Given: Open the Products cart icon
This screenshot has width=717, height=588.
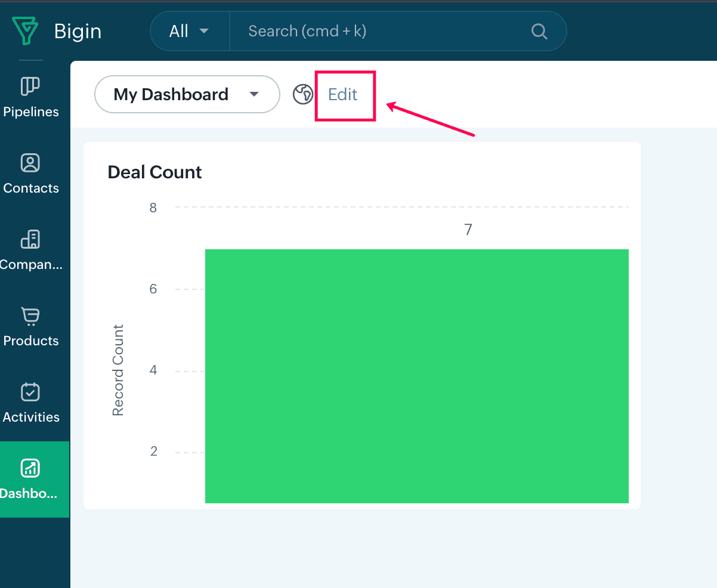Looking at the screenshot, I should click(30, 315).
